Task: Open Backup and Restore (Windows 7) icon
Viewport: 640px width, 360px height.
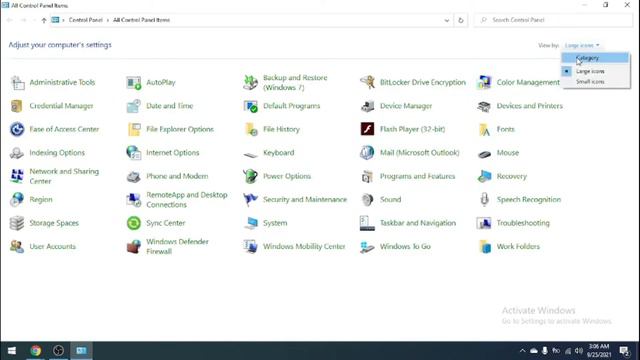Action: pos(251,82)
